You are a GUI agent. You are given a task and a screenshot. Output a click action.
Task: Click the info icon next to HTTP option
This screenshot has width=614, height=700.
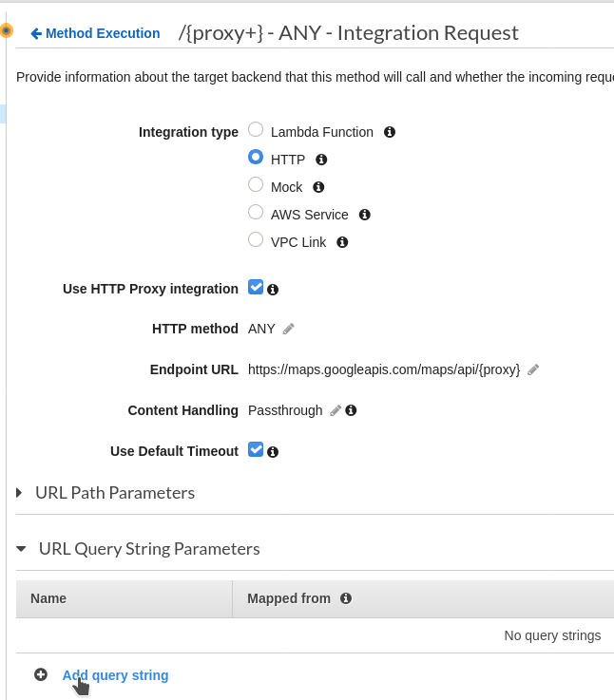click(x=321, y=160)
